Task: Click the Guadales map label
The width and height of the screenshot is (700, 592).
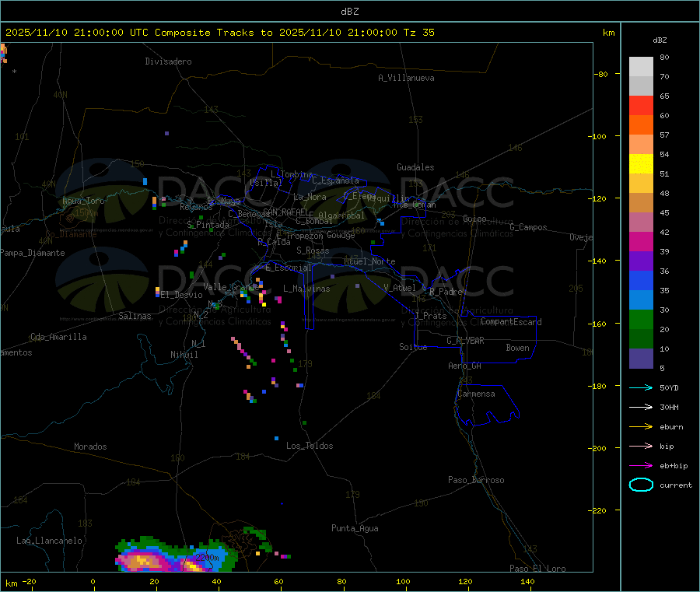Action: coord(415,167)
